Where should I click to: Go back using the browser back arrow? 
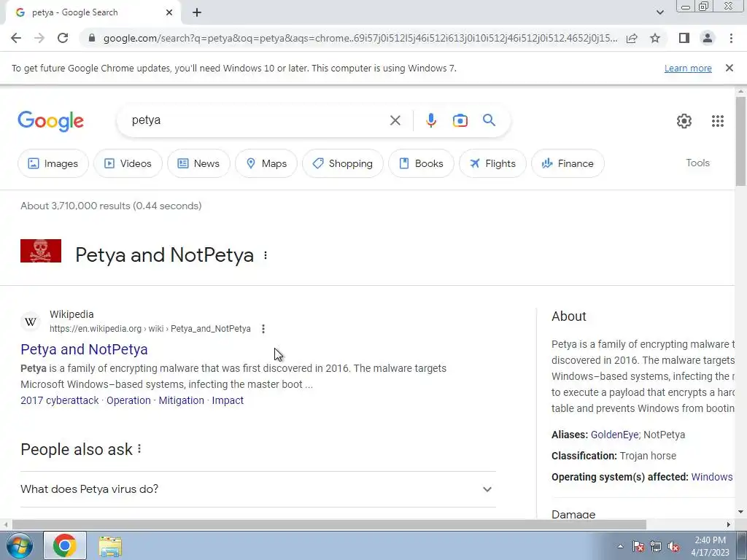click(16, 38)
